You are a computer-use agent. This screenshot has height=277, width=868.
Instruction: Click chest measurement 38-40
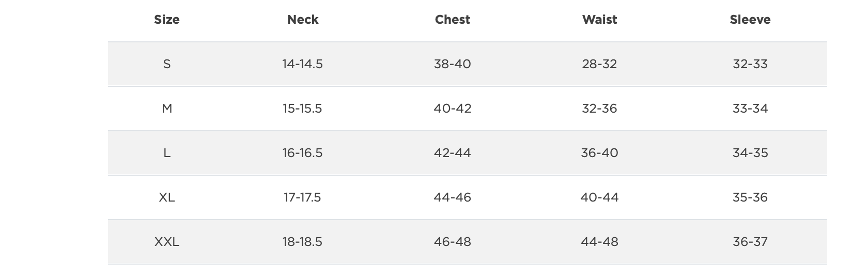click(x=453, y=64)
